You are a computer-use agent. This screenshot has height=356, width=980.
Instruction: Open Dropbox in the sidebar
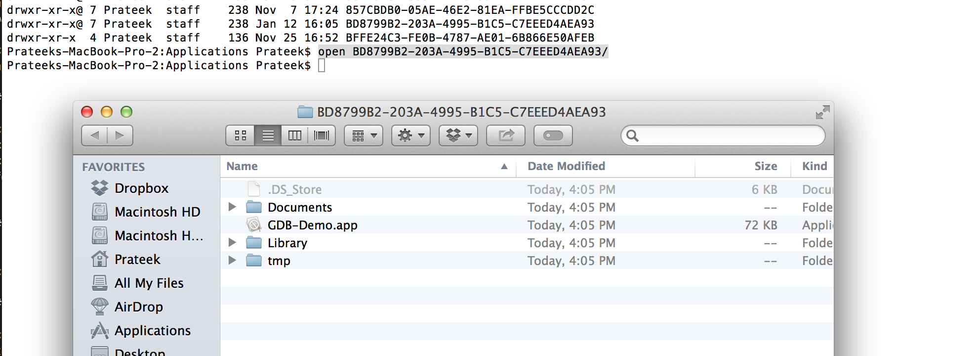(146, 188)
